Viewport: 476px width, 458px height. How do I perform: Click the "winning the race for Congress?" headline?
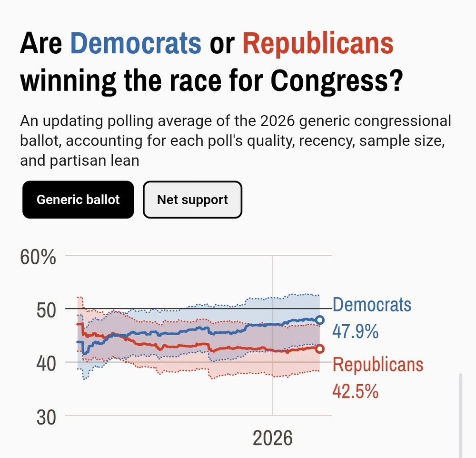point(212,80)
